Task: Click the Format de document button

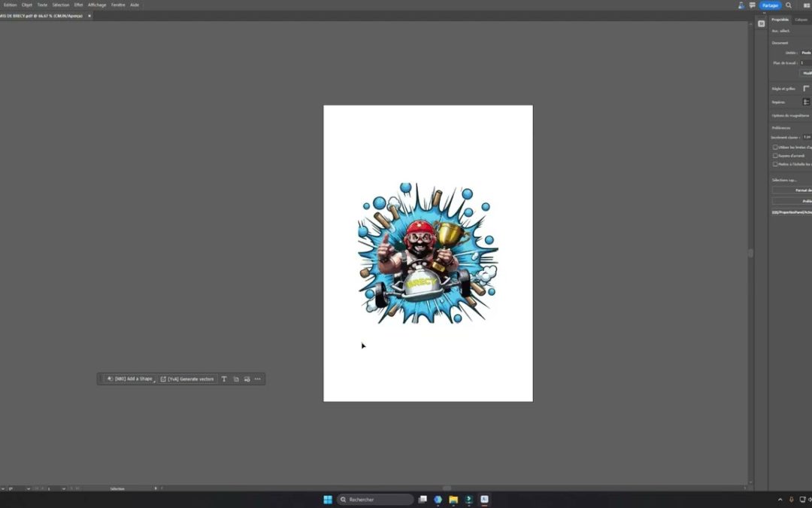Action: point(792,190)
